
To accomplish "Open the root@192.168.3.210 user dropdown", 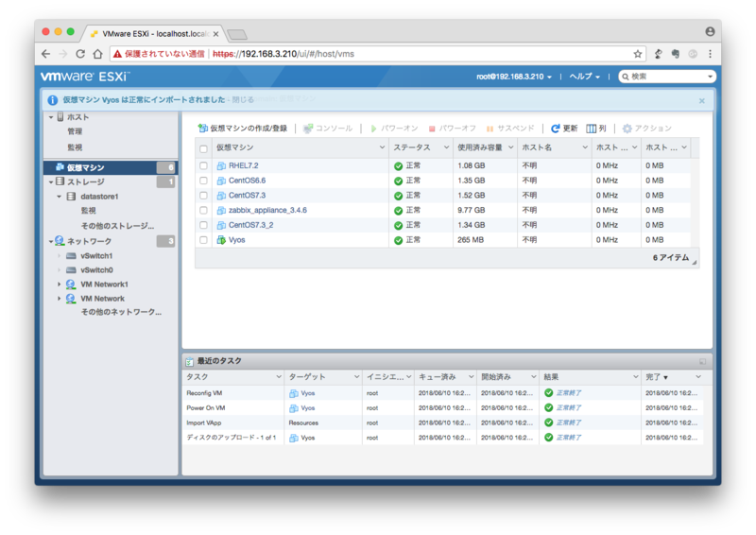I will click(514, 77).
